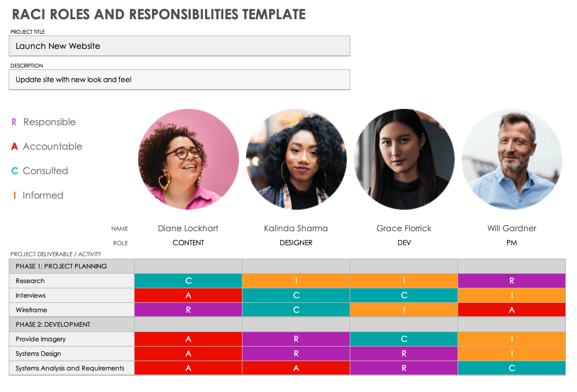Click the Phase 2: Development header row
Screen dimensions: 577x392
[72, 324]
